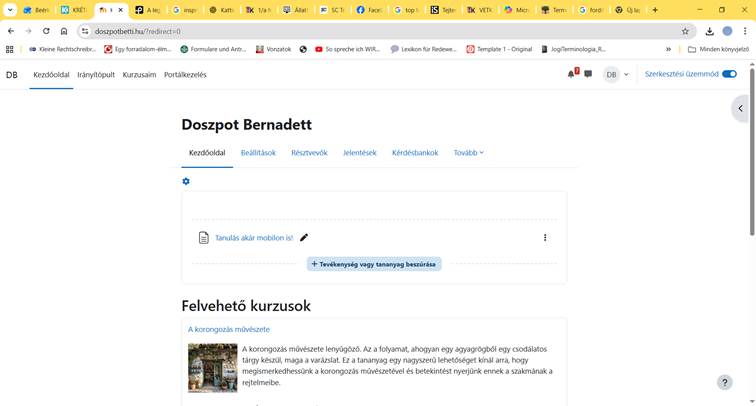Viewport: 756px width, 406px height.
Task: Open the Tanulás akár mobilon is! link
Action: 254,238
